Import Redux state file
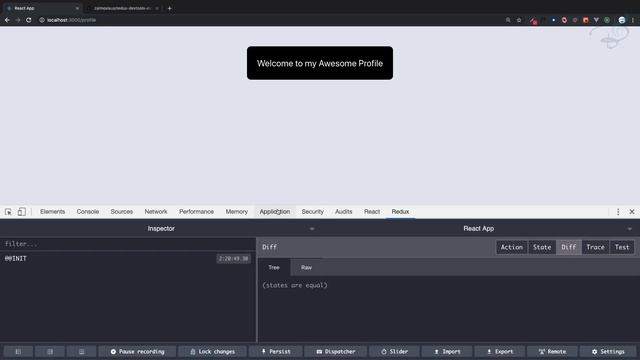This screenshot has width=640, height=360. tap(447, 351)
